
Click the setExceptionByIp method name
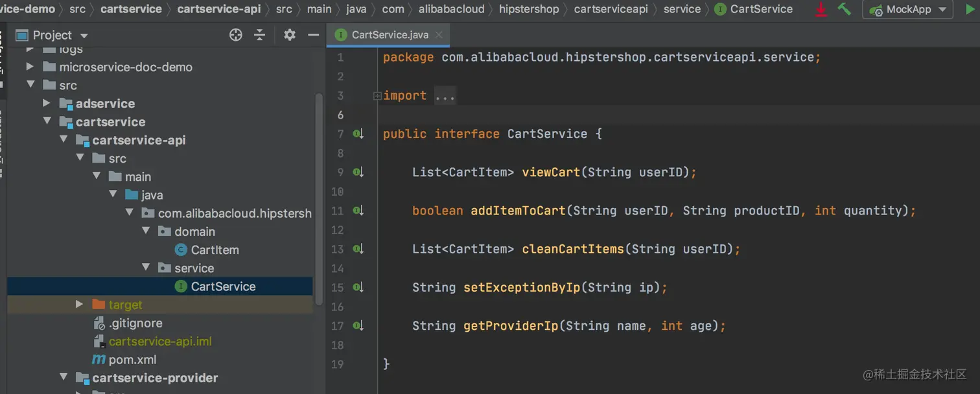(522, 287)
